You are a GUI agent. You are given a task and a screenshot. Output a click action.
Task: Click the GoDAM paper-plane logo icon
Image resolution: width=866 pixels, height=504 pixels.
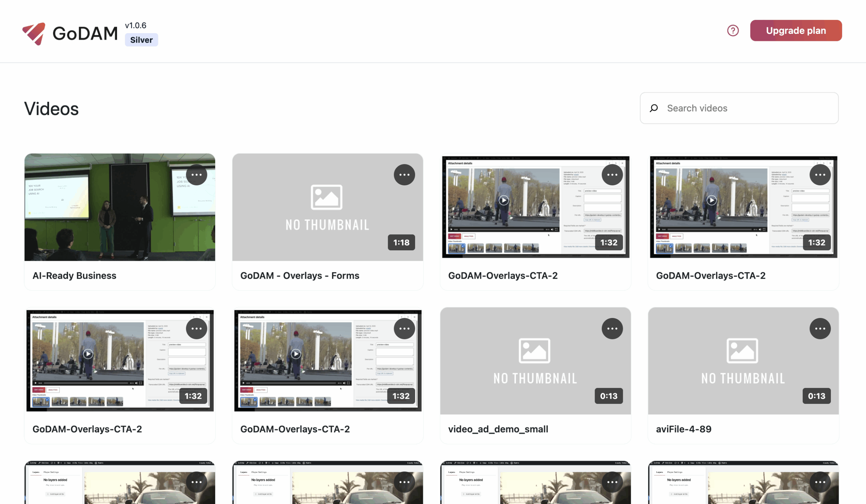tap(34, 33)
